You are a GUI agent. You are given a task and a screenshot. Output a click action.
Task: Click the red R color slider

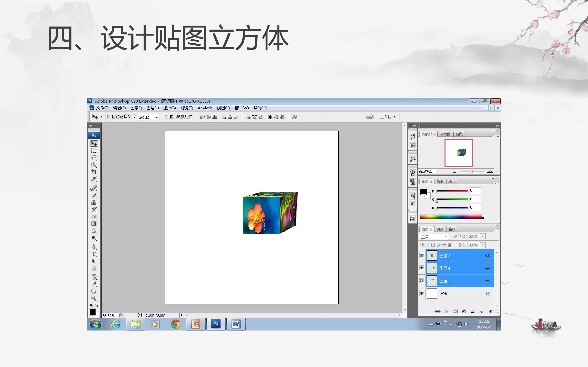452,191
